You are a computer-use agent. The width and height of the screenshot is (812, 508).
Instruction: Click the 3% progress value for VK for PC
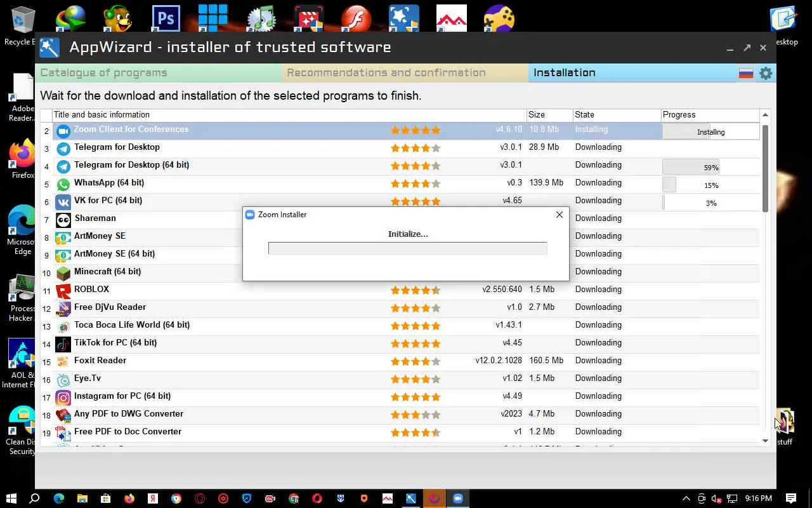click(x=711, y=203)
